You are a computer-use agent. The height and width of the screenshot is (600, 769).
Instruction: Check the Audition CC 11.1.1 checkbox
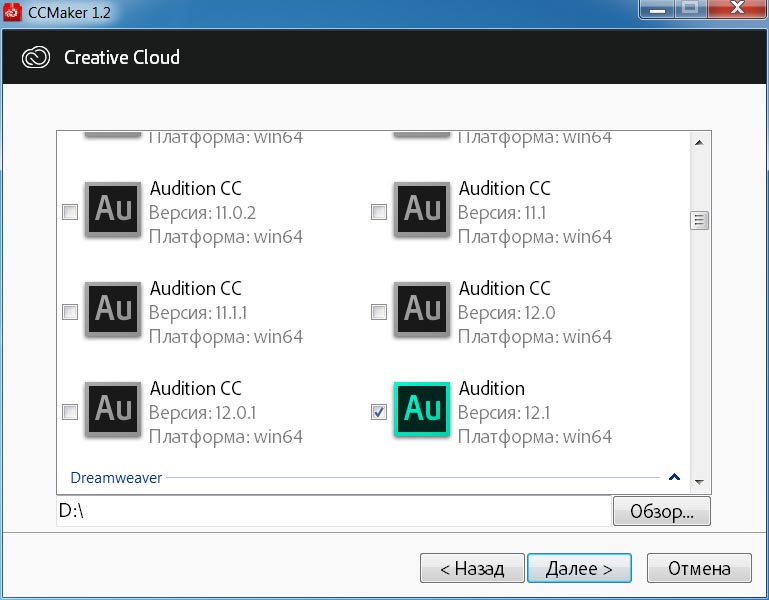click(70, 312)
